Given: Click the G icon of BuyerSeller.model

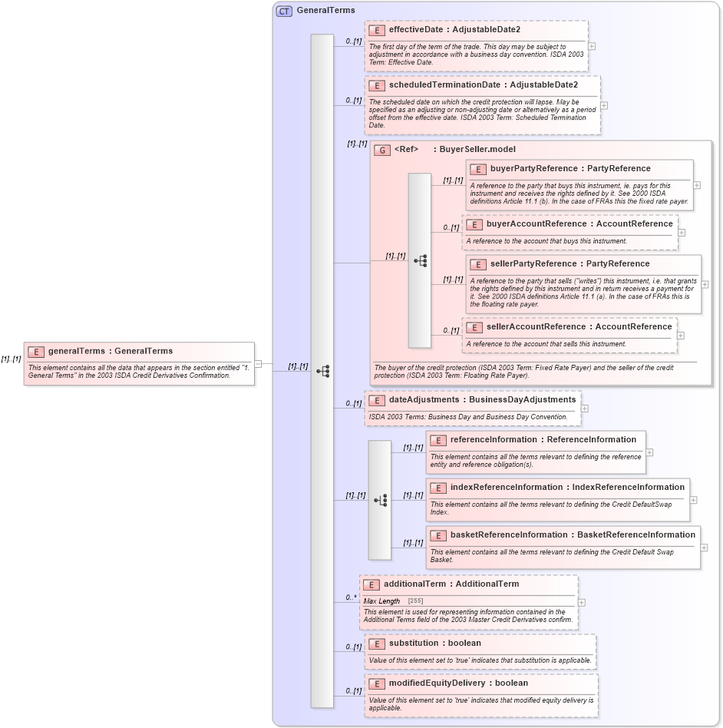Looking at the screenshot, I should coord(382,151).
